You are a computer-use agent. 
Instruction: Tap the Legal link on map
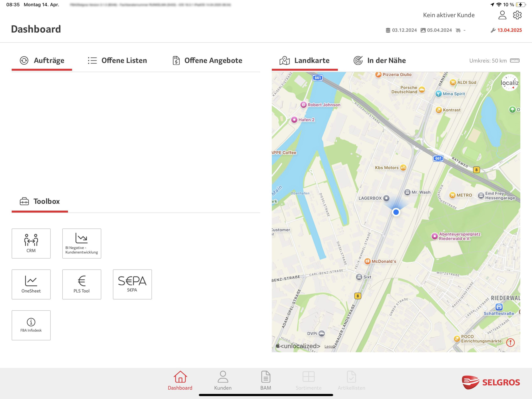pyautogui.click(x=329, y=346)
